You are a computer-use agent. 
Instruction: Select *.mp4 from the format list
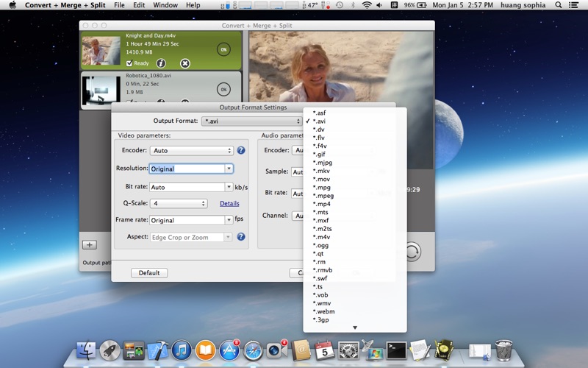(x=355, y=204)
